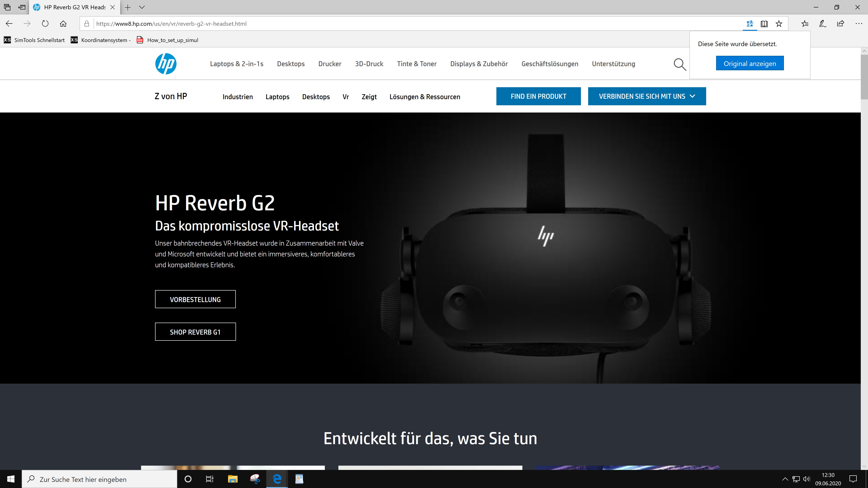Image resolution: width=868 pixels, height=488 pixels.
Task: Click 'Z von HP' link
Action: click(170, 96)
